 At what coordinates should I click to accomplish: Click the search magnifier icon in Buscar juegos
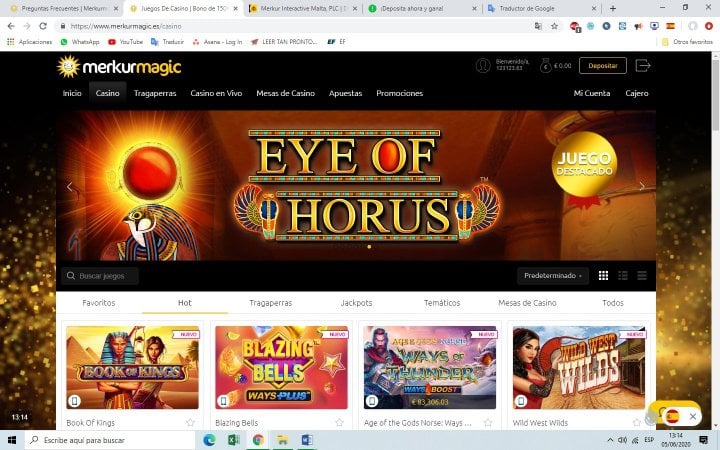point(71,276)
